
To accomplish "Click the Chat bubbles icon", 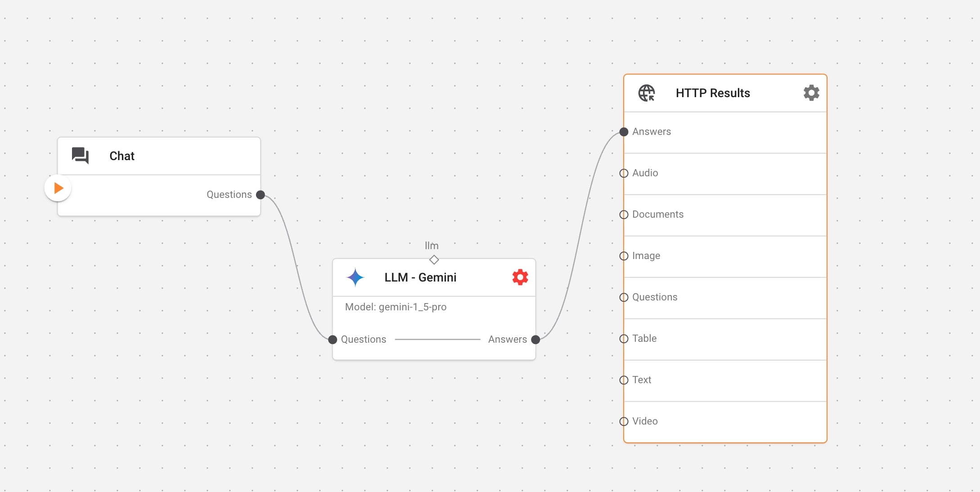I will click(x=81, y=156).
